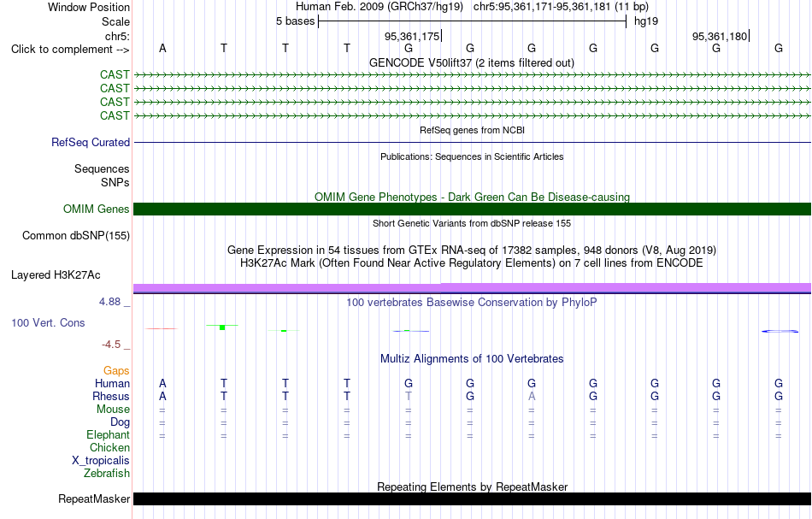The height and width of the screenshot is (519, 812).
Task: Open the OMIM Genes track label
Action: point(97,209)
